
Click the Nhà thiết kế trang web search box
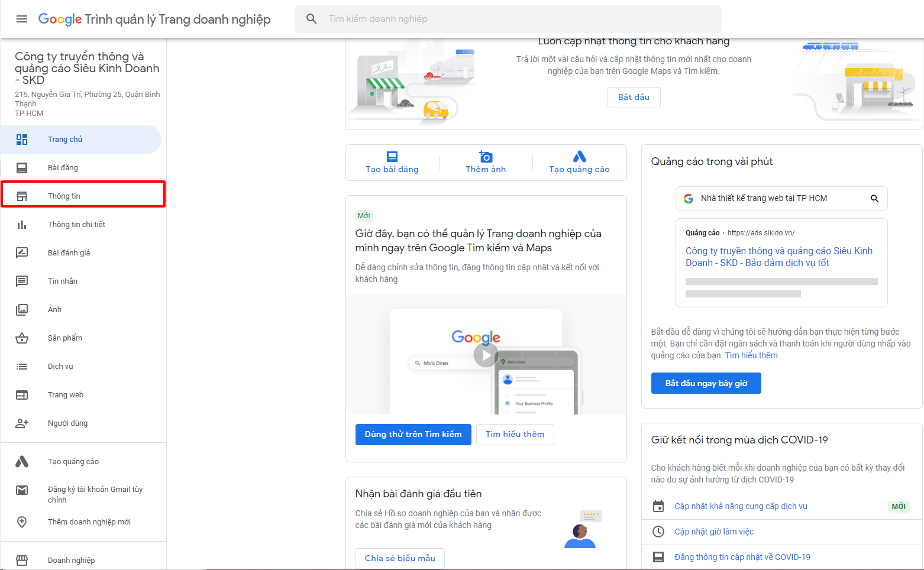pos(781,199)
